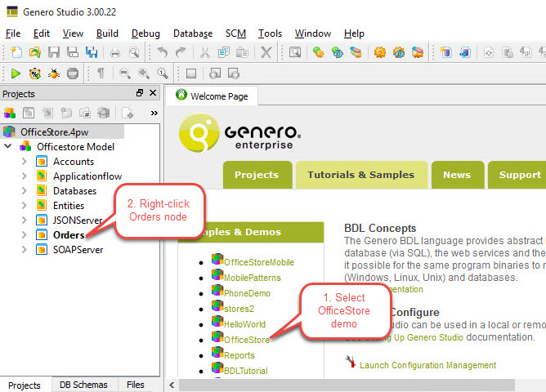The height and width of the screenshot is (392, 546).
Task: Click orange gear with eraser icon
Action: (418, 52)
